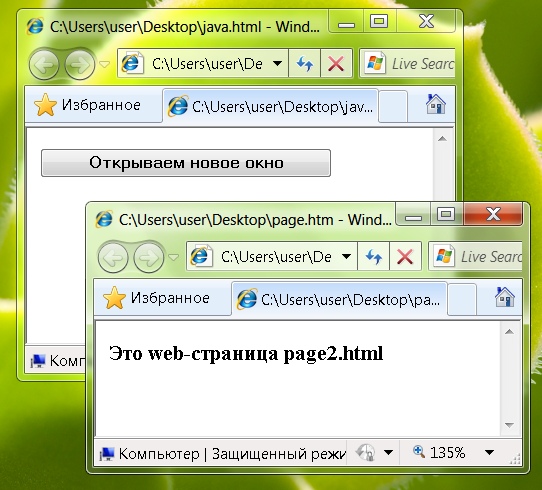
Task: Click Live Search logo in java.html window
Action: tap(375, 63)
